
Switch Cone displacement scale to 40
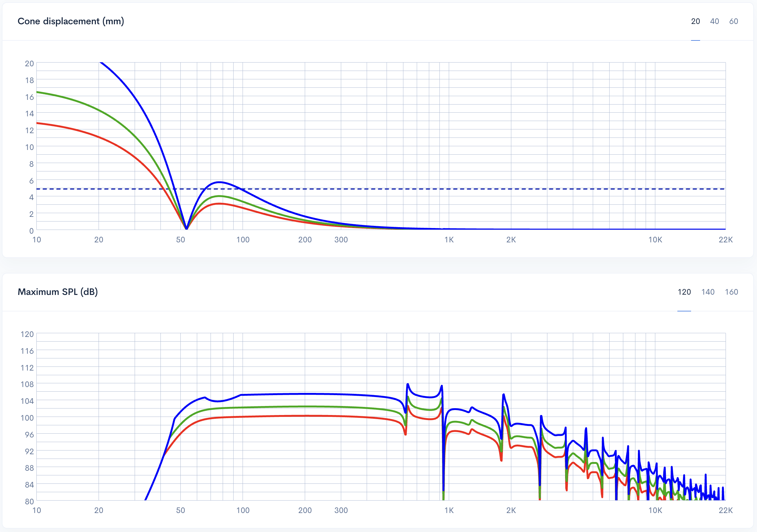pos(714,21)
